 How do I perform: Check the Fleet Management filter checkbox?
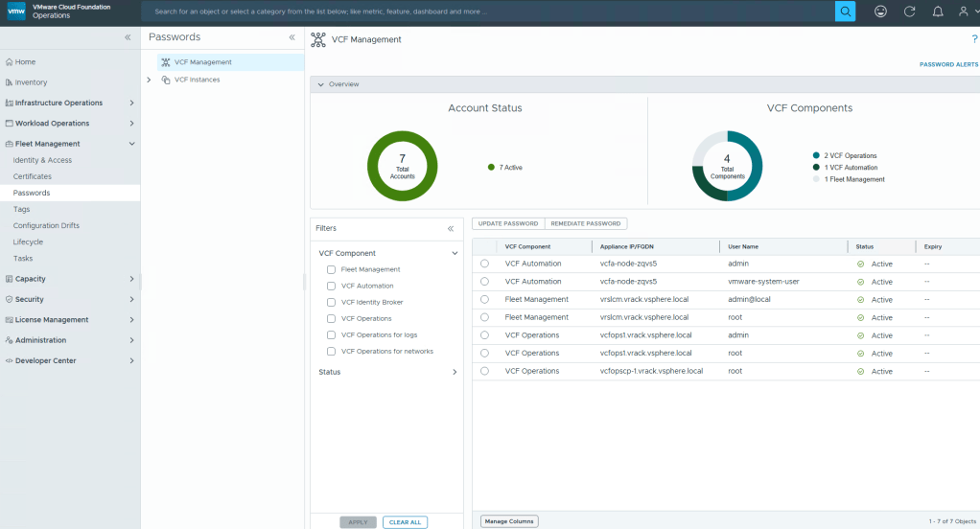(x=331, y=270)
